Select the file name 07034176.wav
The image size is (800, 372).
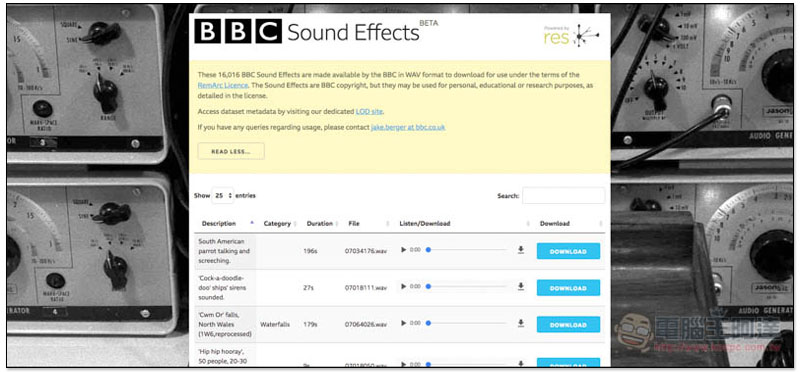tap(365, 251)
